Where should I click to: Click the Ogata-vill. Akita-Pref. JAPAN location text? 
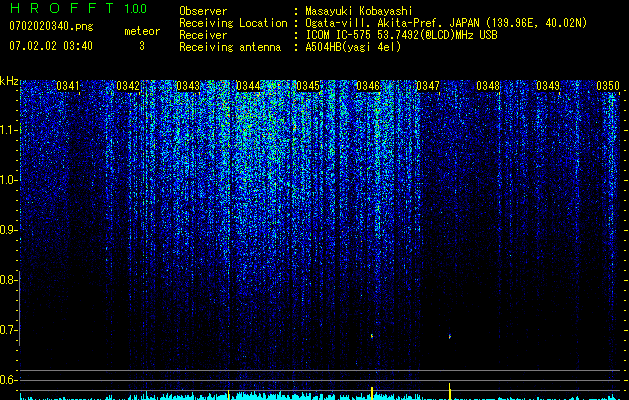[446, 23]
